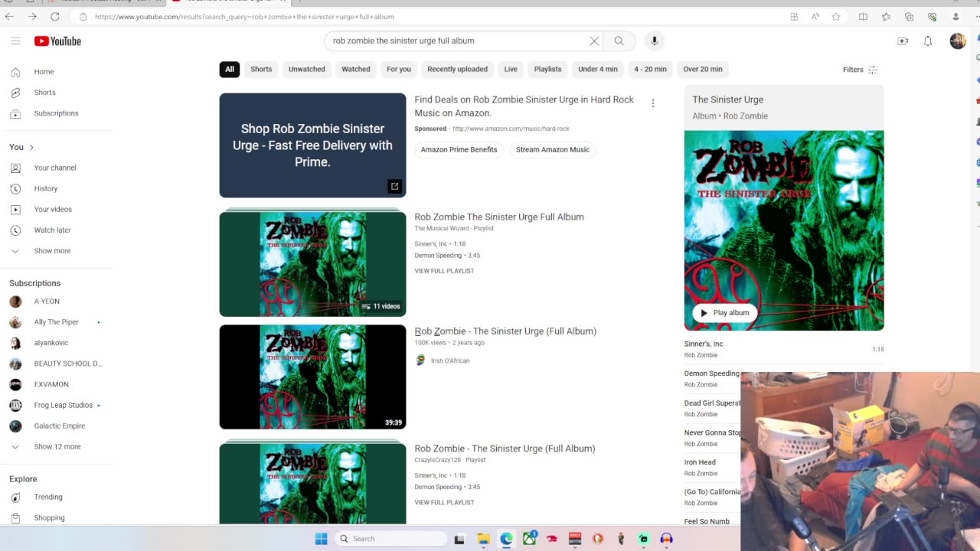The width and height of the screenshot is (980, 551).
Task: Click the Windows taskbar Search box
Action: click(x=390, y=539)
